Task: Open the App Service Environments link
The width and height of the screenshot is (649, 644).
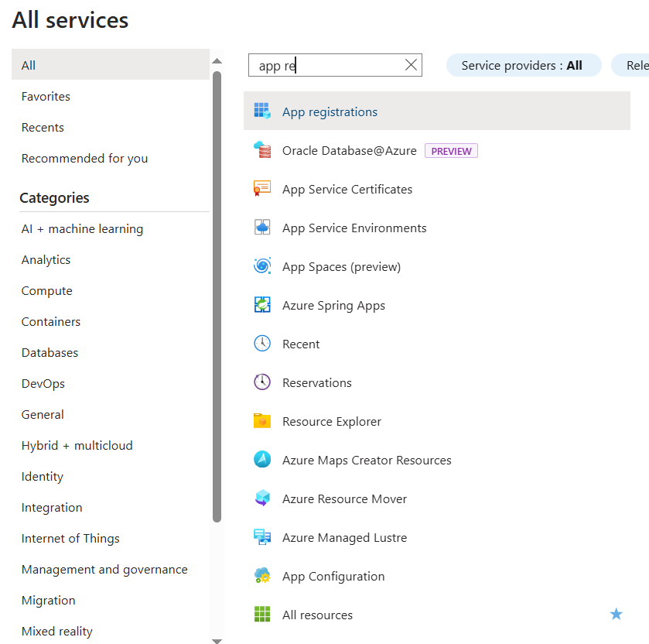Action: click(354, 228)
